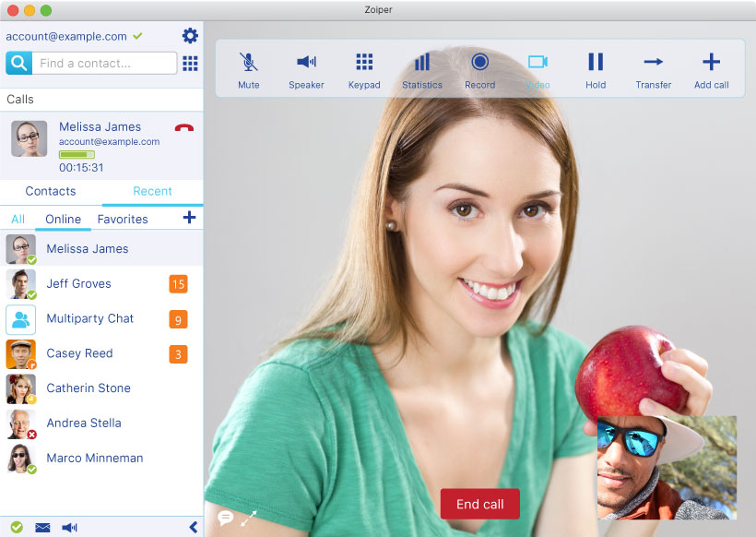This screenshot has width=756, height=537.
Task: Open dialpad grid next to search
Action: [190, 64]
